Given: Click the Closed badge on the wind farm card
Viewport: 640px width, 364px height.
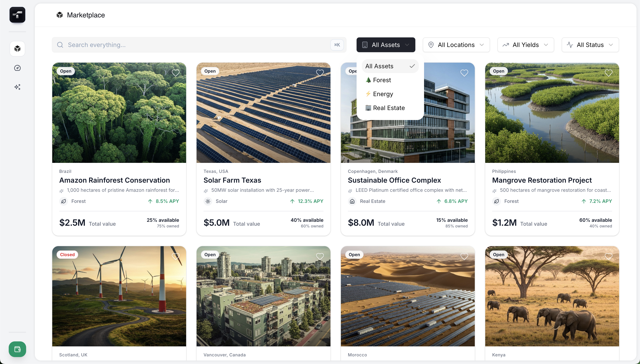Looking at the screenshot, I should tap(67, 254).
